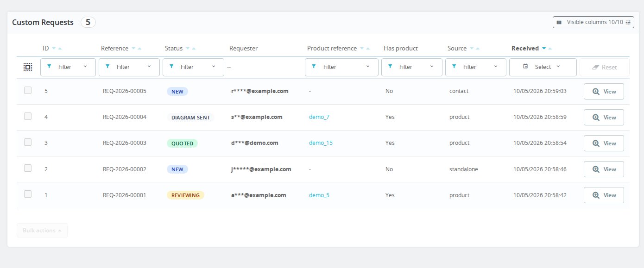Sort ID column ascending arrow

tap(60, 49)
